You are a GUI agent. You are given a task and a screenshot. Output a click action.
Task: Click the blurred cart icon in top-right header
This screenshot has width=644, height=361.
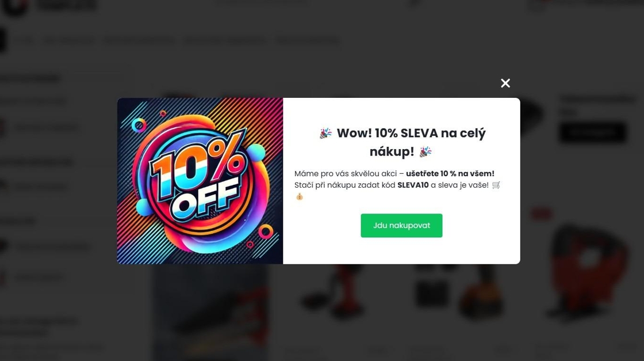point(535,5)
